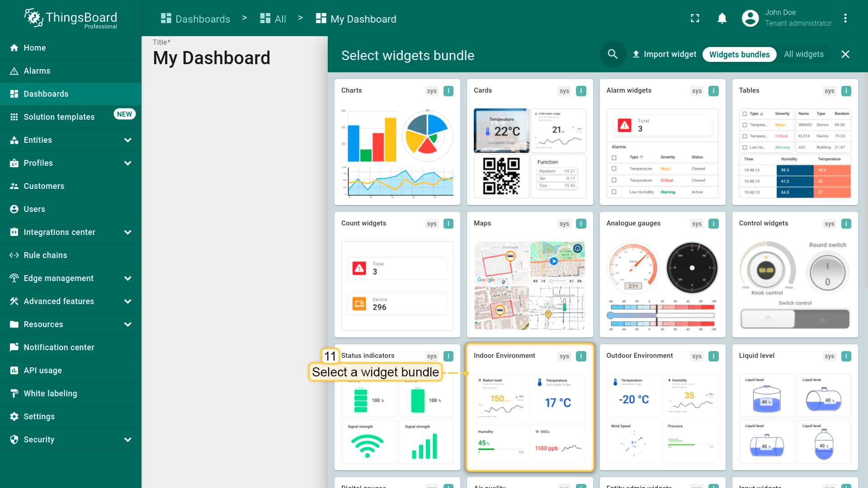Go to Solution templates menu item
Viewport: 868px width, 488px height.
[x=59, y=117]
